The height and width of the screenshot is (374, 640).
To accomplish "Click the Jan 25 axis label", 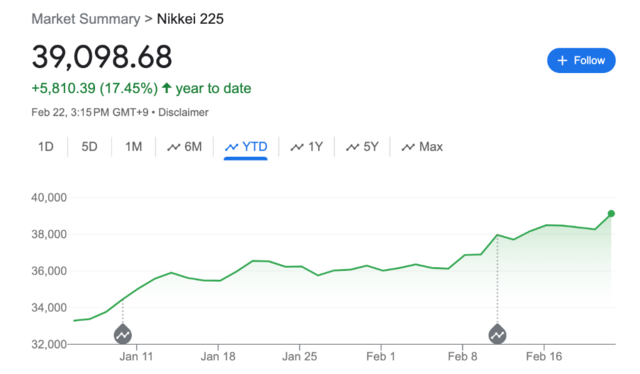I will (299, 356).
